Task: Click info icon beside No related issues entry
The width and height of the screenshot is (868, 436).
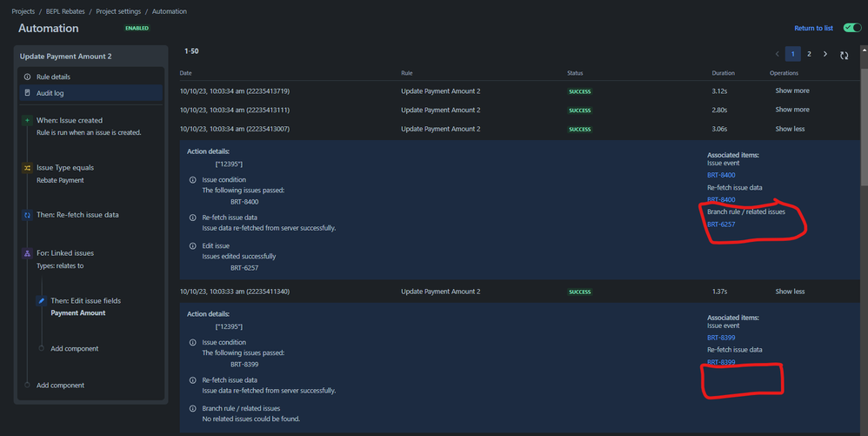Action: pos(192,408)
